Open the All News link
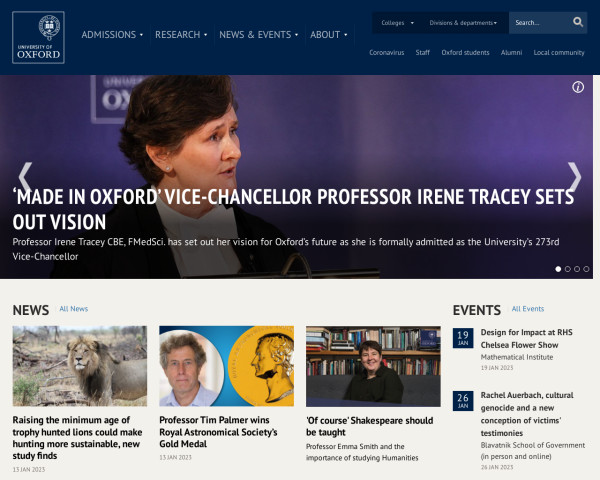The width and height of the screenshot is (600, 480). coord(73,309)
